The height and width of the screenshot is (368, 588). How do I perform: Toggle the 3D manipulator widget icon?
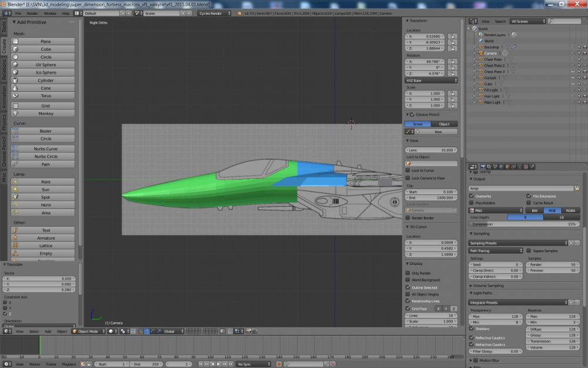pyautogui.click(x=141, y=331)
